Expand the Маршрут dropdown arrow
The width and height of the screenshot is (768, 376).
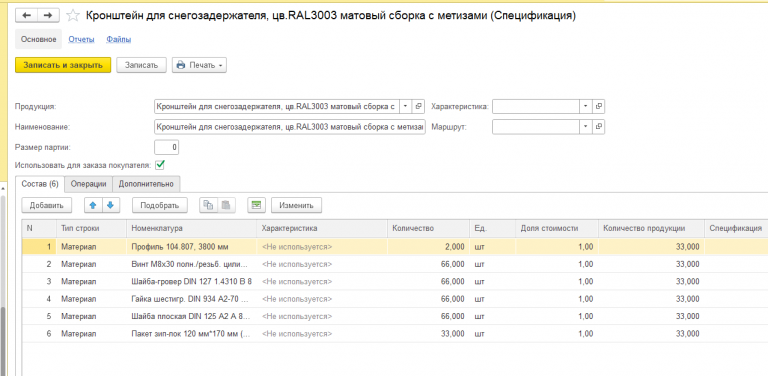[x=586, y=127]
